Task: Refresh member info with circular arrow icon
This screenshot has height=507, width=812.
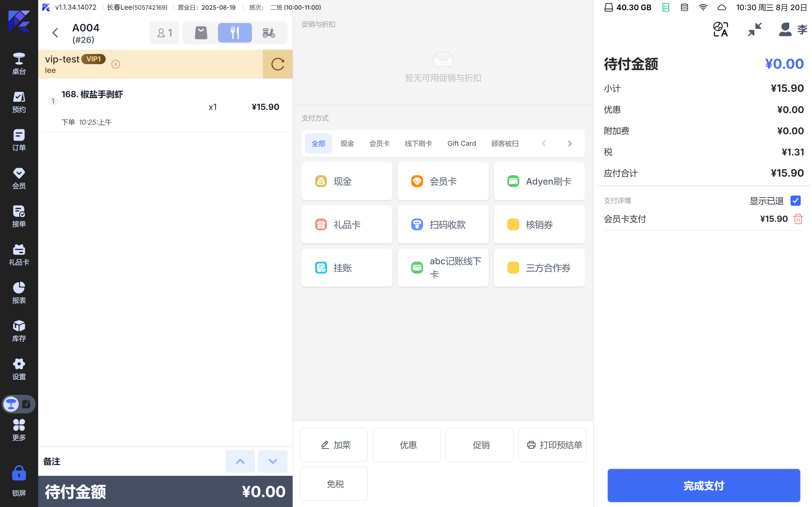Action: pyautogui.click(x=277, y=64)
